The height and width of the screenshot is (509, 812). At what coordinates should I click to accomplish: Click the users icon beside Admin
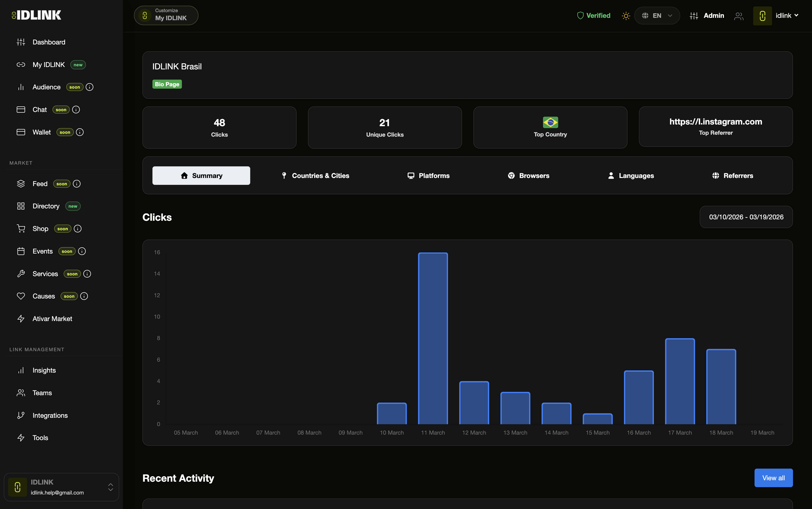point(739,16)
